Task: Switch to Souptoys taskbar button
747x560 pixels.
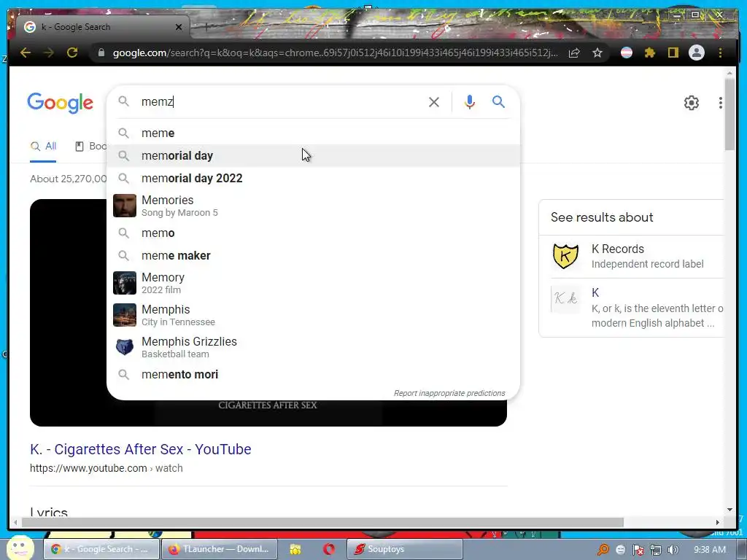Action: [404, 549]
